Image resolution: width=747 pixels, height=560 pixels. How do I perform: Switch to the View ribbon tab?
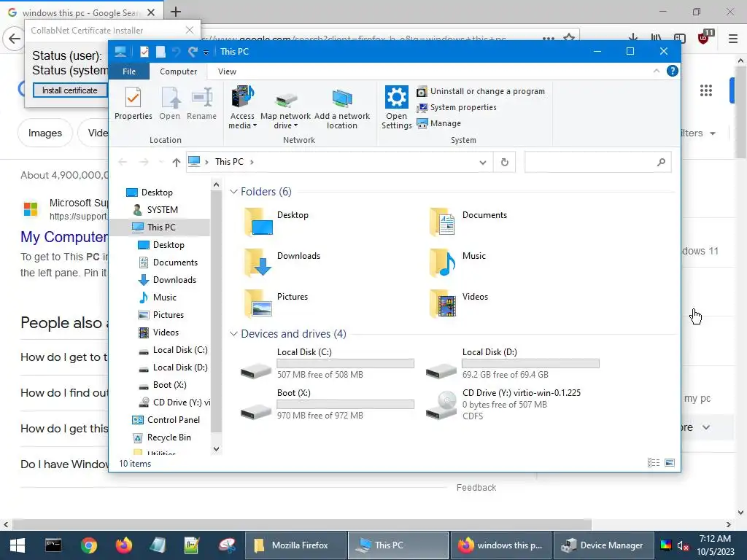(x=227, y=71)
